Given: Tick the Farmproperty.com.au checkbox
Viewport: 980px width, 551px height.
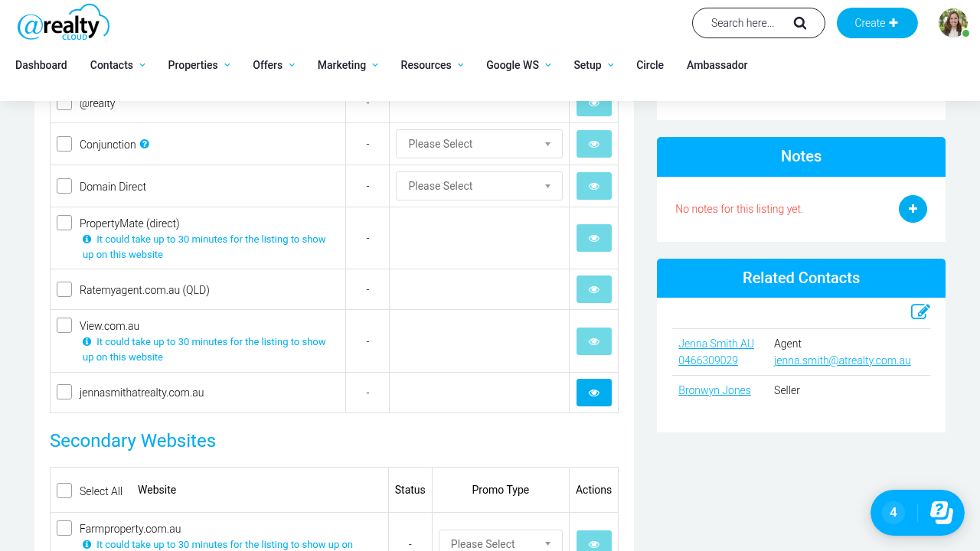Looking at the screenshot, I should 64,528.
